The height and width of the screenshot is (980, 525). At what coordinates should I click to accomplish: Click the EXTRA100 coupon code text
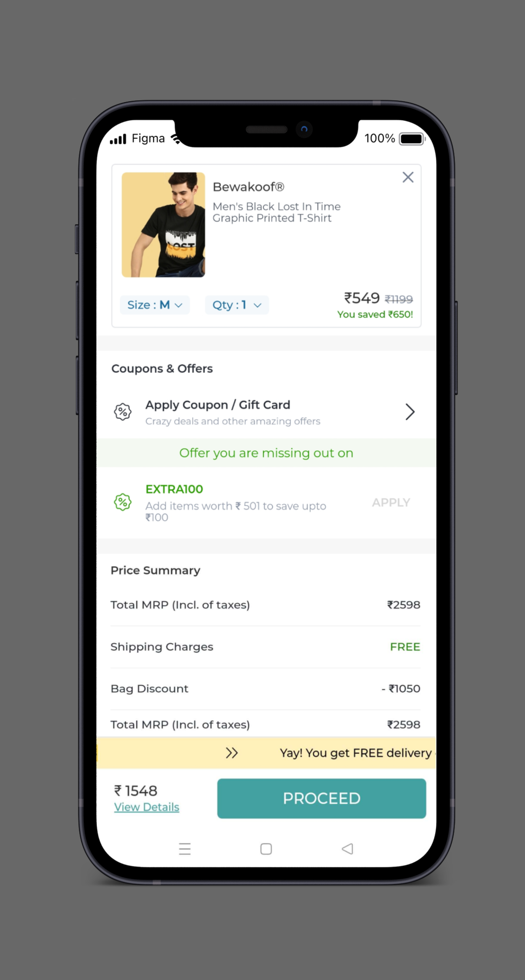click(174, 489)
